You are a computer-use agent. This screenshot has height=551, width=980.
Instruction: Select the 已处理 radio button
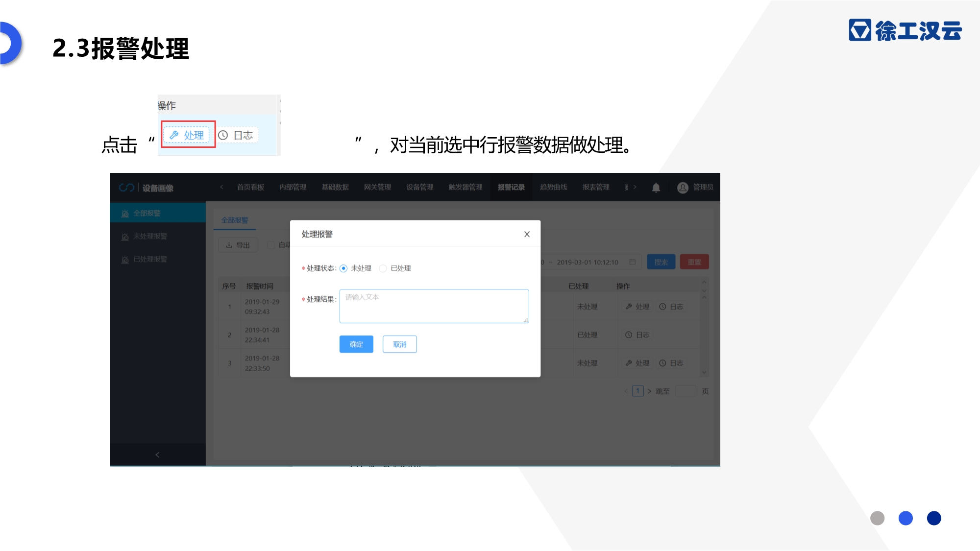tap(383, 268)
